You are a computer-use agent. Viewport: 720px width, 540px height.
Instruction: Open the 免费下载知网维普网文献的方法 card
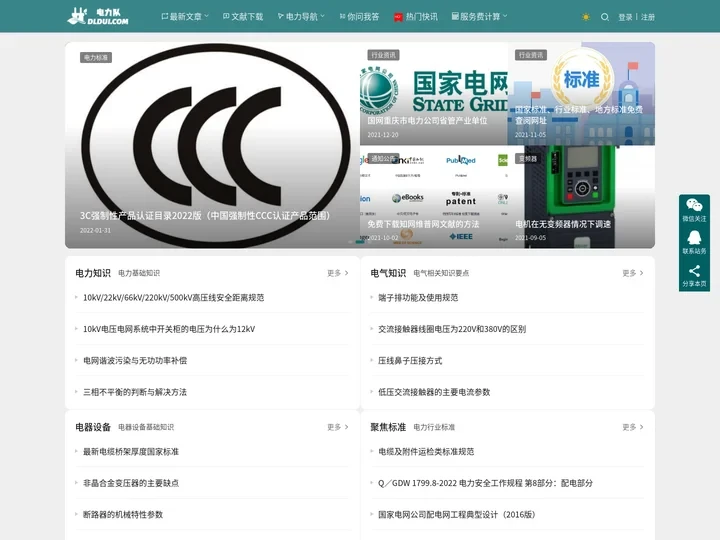434,197
